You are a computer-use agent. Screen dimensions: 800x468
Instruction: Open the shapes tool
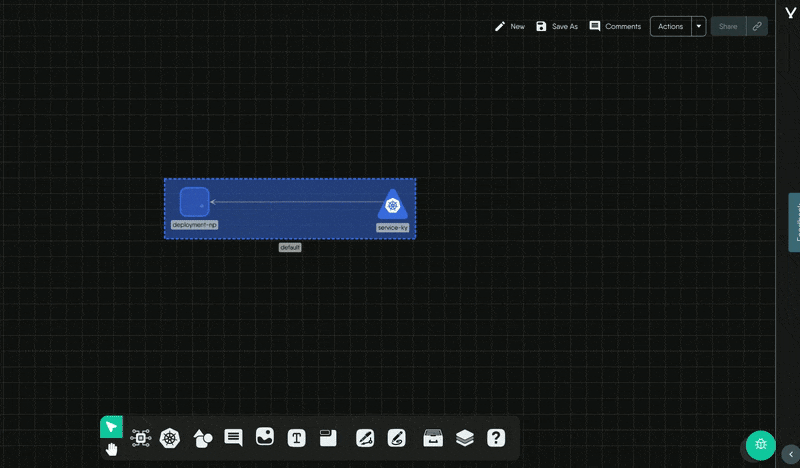(203, 437)
